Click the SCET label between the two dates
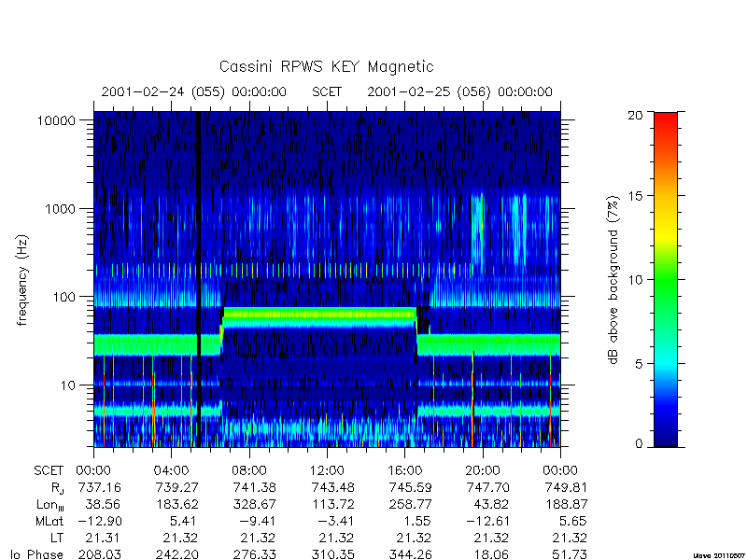 point(327,91)
